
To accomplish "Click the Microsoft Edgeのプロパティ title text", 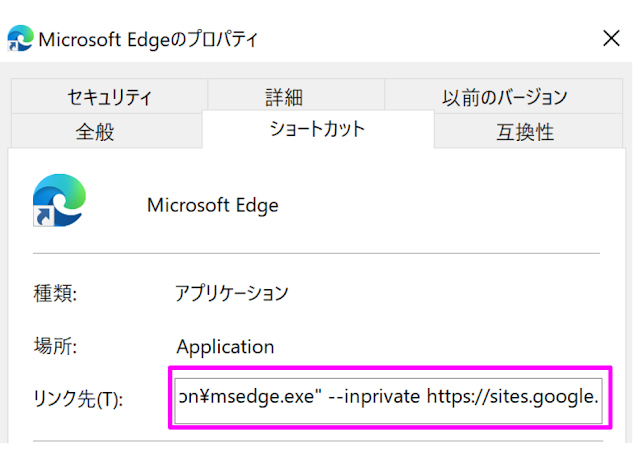I will pos(148,40).
